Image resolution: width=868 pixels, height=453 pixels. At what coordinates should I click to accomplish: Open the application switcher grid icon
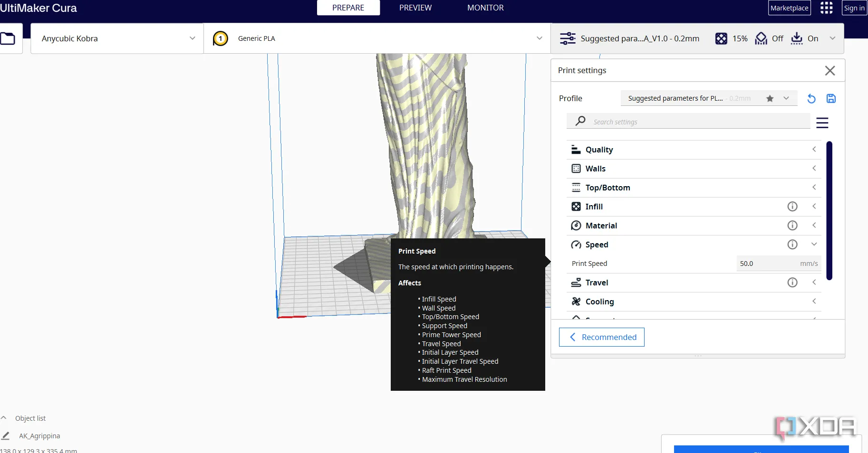point(827,8)
